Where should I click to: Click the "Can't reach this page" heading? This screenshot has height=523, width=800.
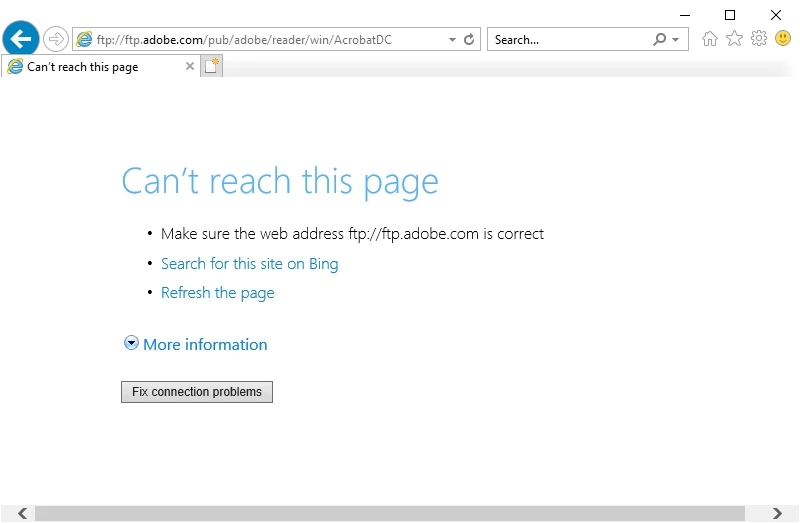[280, 181]
